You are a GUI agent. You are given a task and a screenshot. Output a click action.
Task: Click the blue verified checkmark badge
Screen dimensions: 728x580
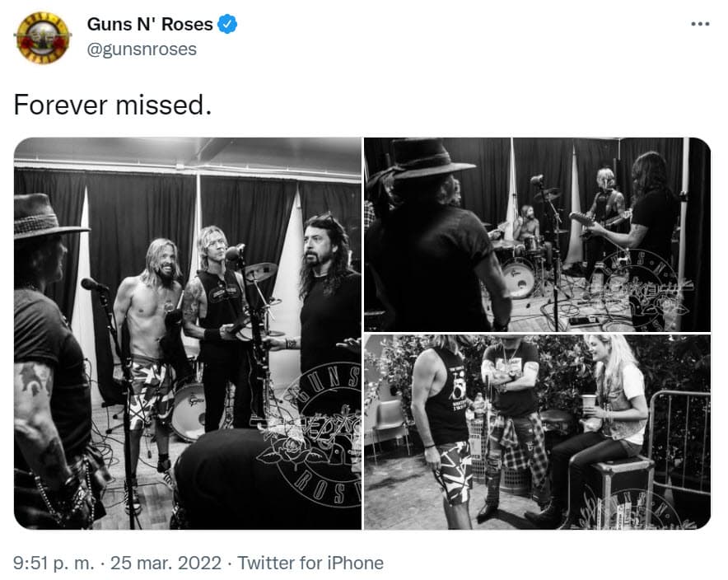225,24
